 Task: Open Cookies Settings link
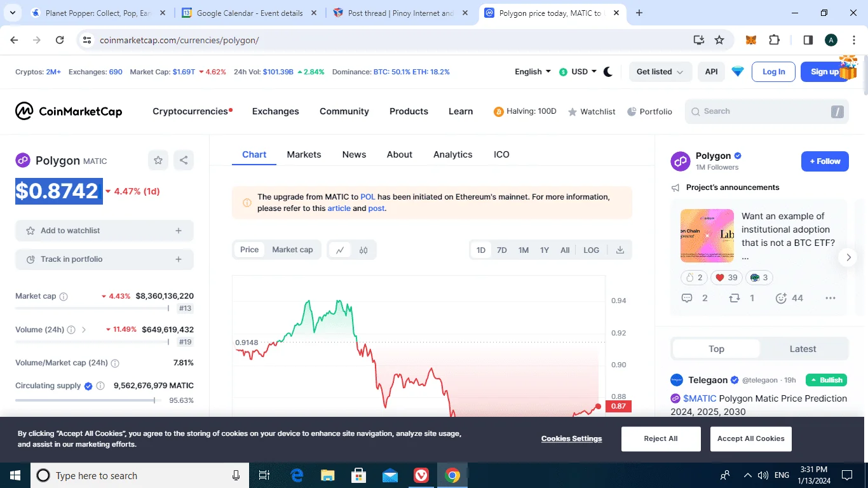tap(571, 438)
